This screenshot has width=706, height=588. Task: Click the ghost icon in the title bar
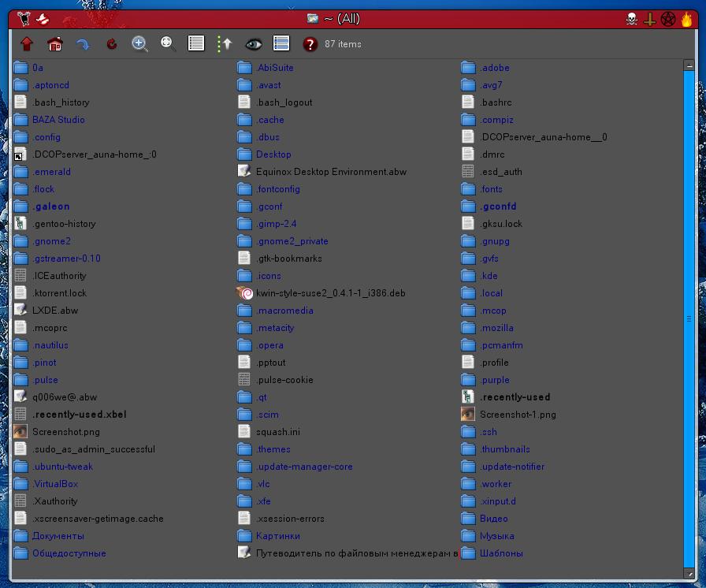(43, 19)
